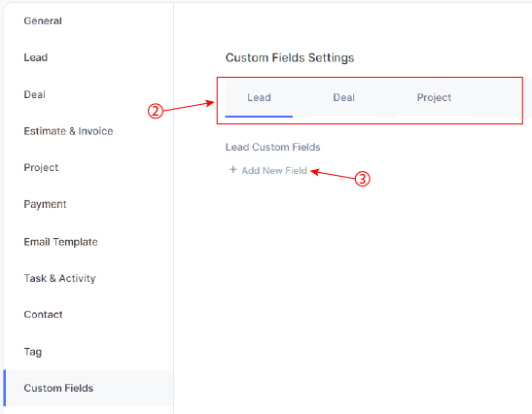Switch to the Deal custom fields tab
The width and height of the screenshot is (532, 414).
[343, 97]
